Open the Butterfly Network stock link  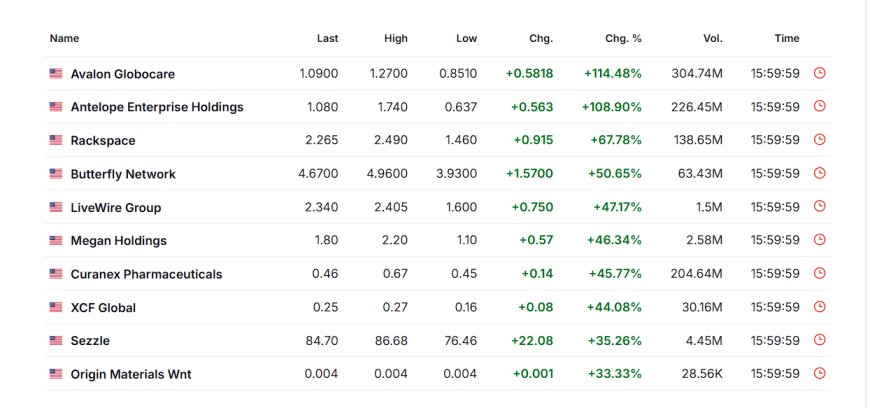pos(123,174)
